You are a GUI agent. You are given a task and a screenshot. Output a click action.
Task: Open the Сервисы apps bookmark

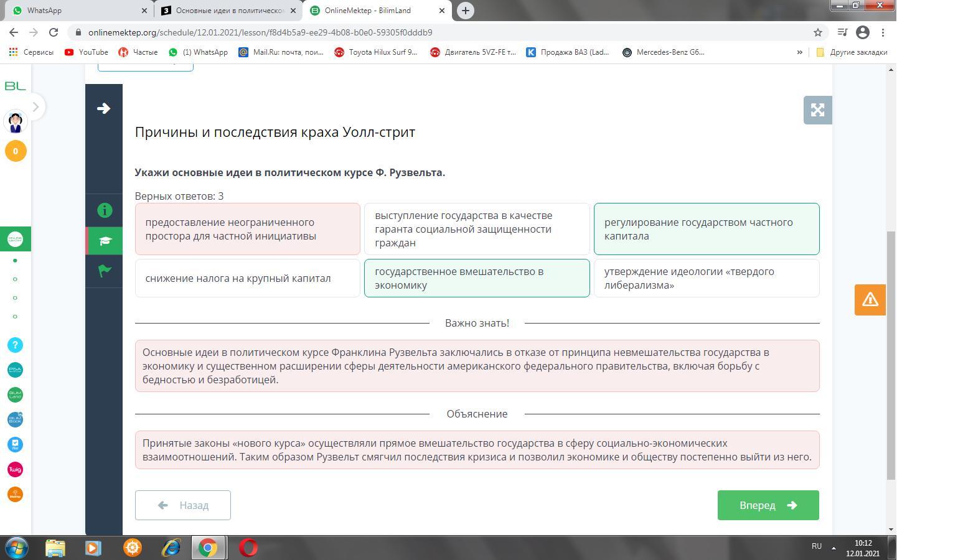(x=31, y=52)
